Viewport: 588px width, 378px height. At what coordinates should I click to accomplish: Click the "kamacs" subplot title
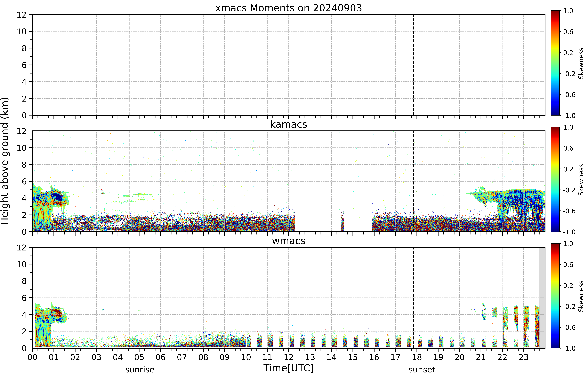(289, 124)
